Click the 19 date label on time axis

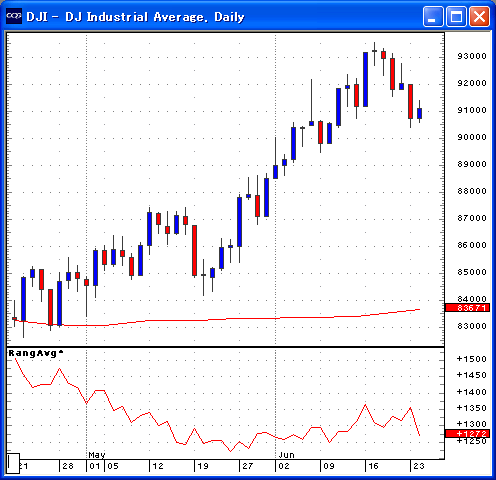click(x=203, y=466)
